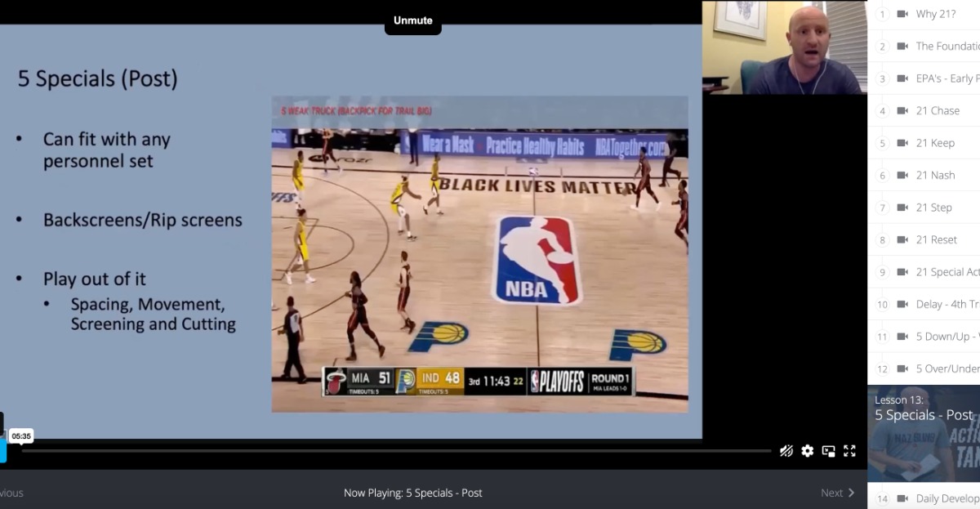Click the Next chevron arrow
Screen dimensions: 980x509
852,493
